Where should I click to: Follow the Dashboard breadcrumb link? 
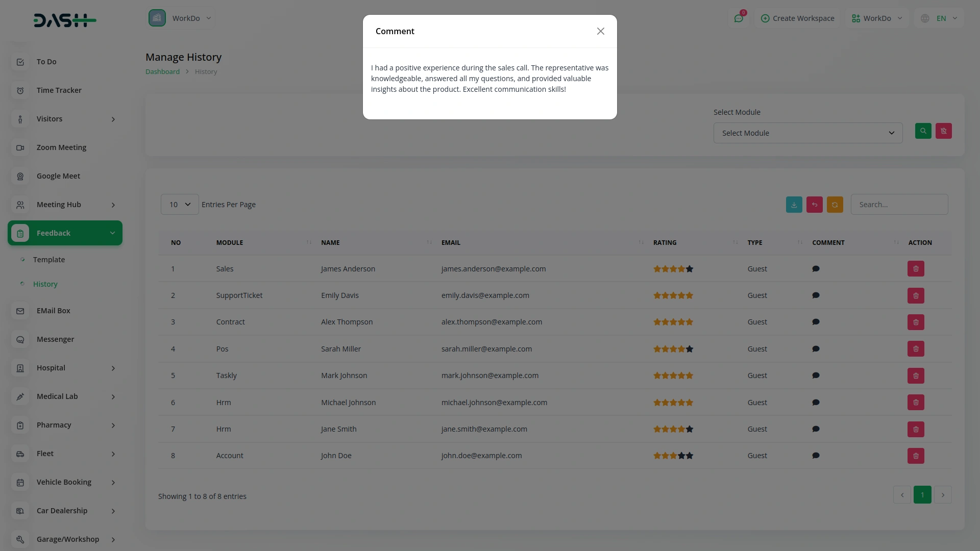(162, 72)
